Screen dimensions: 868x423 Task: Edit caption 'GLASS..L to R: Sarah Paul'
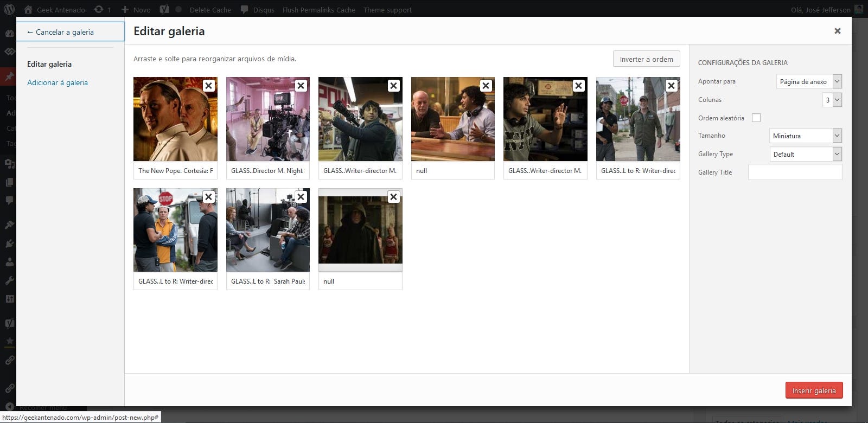pyautogui.click(x=268, y=281)
